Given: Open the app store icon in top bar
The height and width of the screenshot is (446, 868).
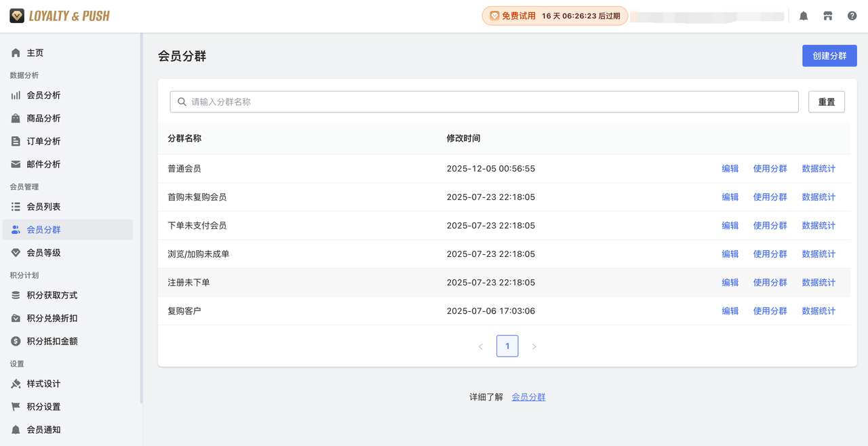Looking at the screenshot, I should point(828,15).
